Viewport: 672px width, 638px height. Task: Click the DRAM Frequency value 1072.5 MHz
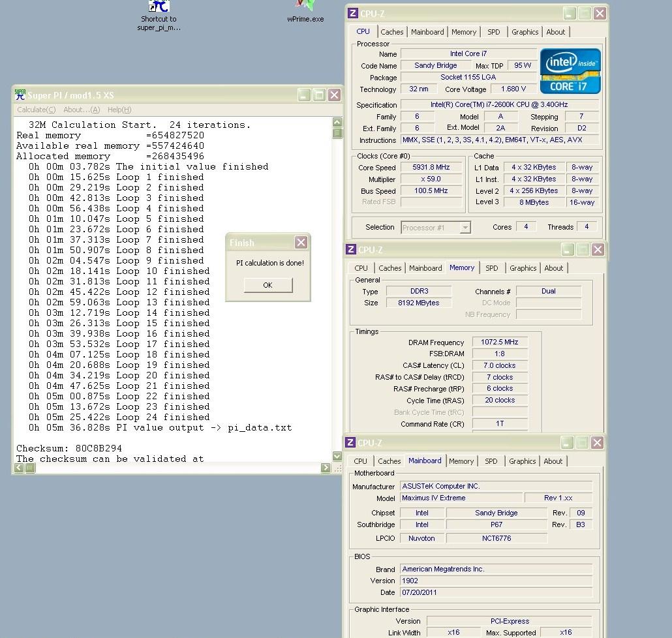(500, 342)
